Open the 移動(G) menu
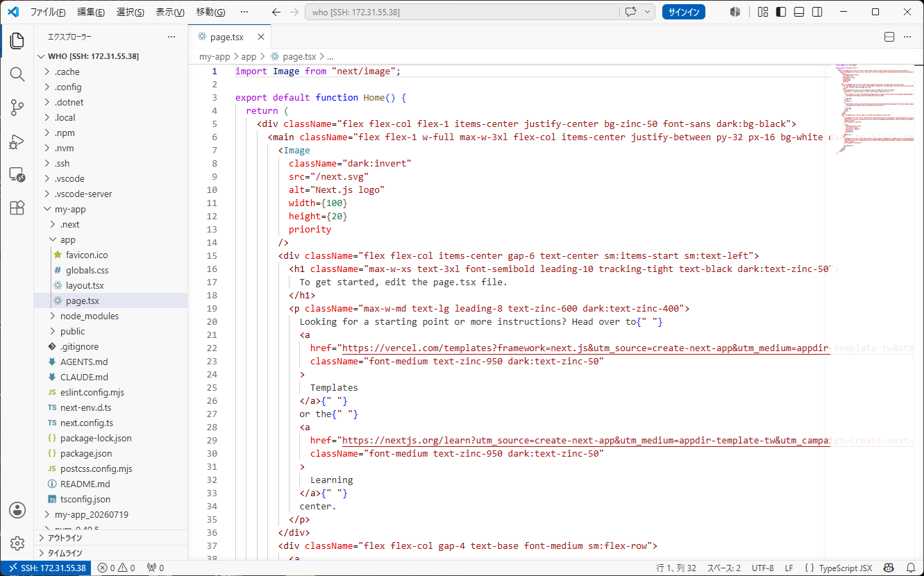 [210, 12]
